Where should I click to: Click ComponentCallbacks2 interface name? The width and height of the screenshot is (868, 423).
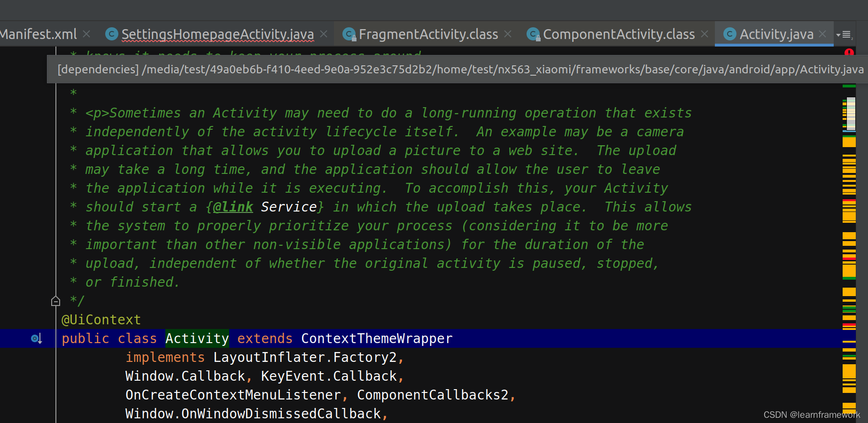(x=433, y=395)
